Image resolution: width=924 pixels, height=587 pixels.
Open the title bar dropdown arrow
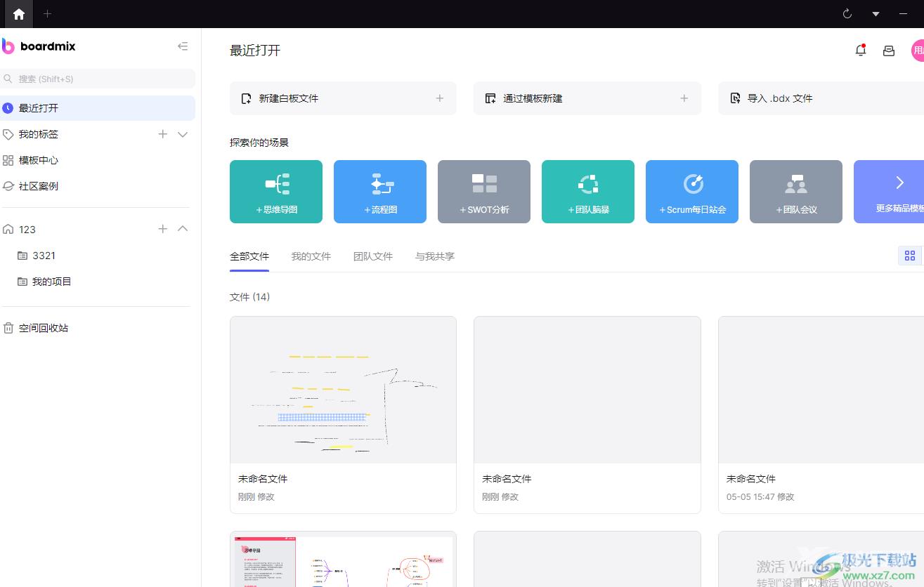(x=876, y=14)
